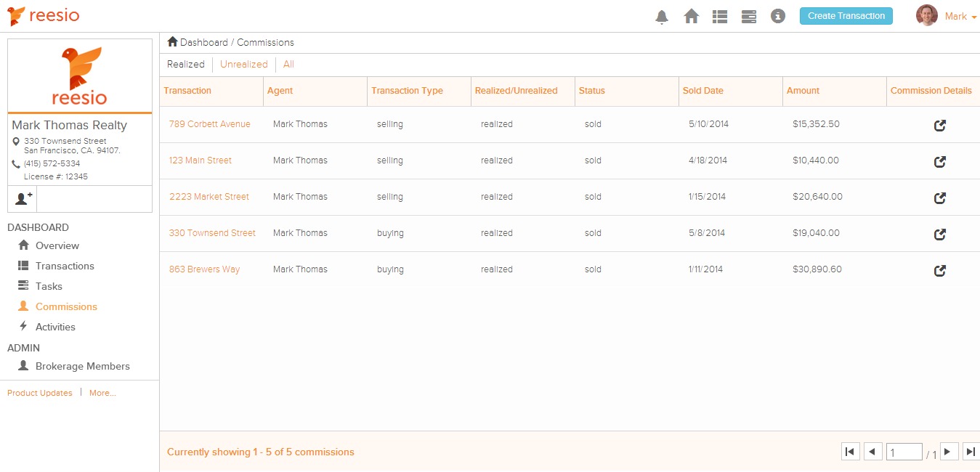
Task: Click the (415) 572-5334 phone number
Action: click(x=52, y=163)
